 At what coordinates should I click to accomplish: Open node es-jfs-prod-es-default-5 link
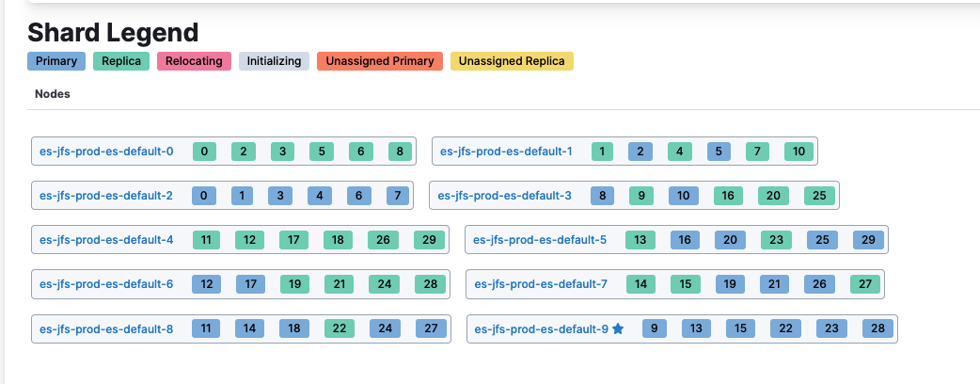click(540, 240)
